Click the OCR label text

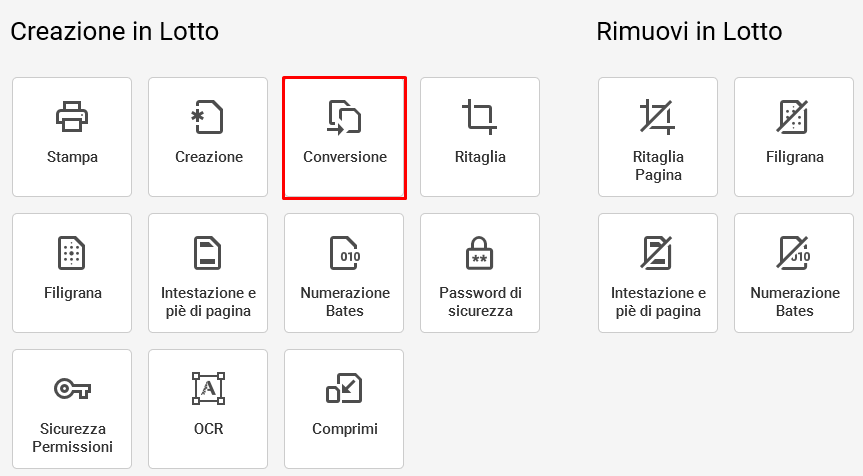[208, 429]
